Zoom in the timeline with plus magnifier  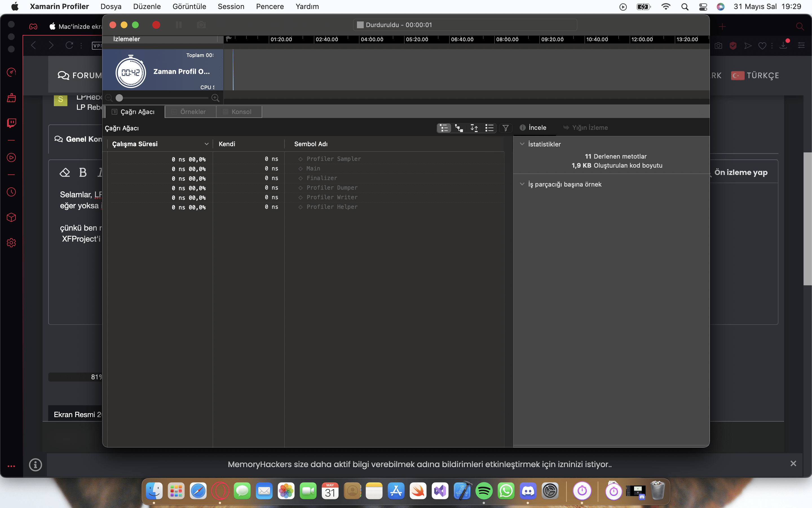click(x=215, y=98)
